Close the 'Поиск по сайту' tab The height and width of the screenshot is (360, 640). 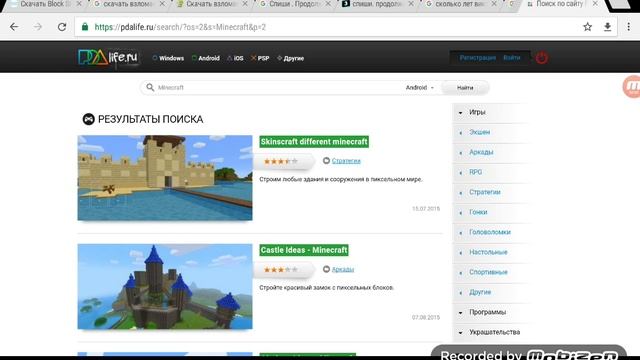595,4
